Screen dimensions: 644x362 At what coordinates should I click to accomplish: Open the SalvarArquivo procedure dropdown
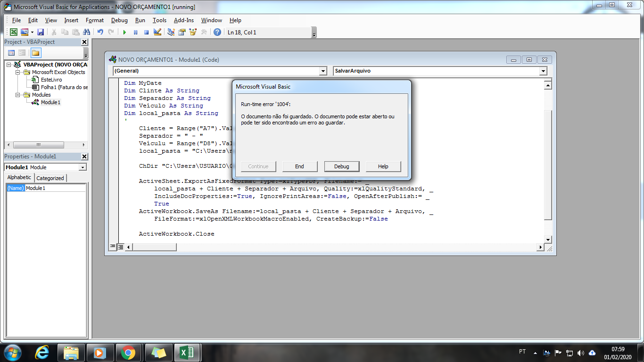[543, 71]
